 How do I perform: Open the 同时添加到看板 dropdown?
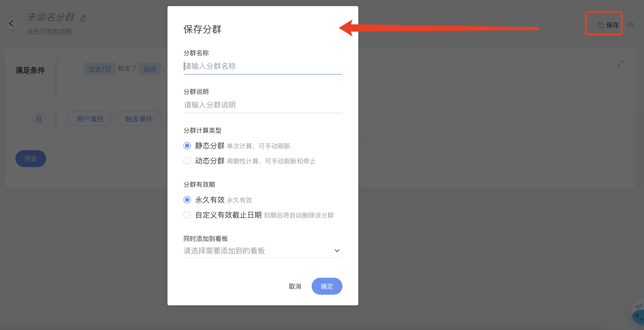(x=263, y=251)
